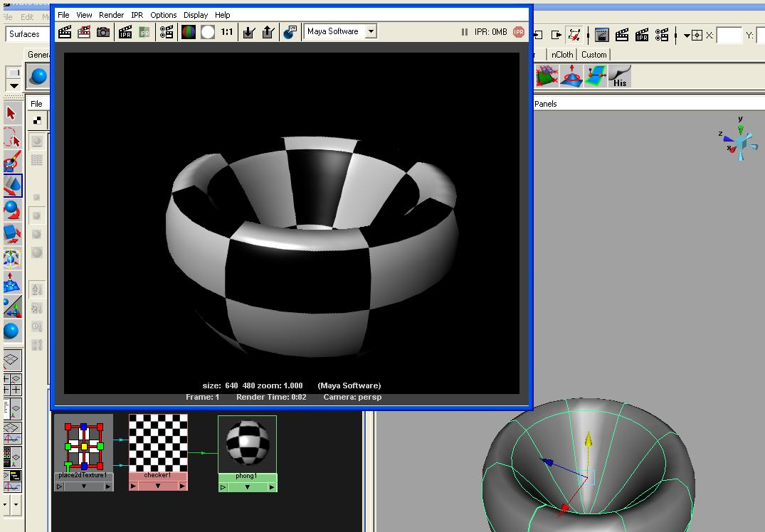Open Render View View menu
The width and height of the screenshot is (765, 532).
(x=84, y=15)
